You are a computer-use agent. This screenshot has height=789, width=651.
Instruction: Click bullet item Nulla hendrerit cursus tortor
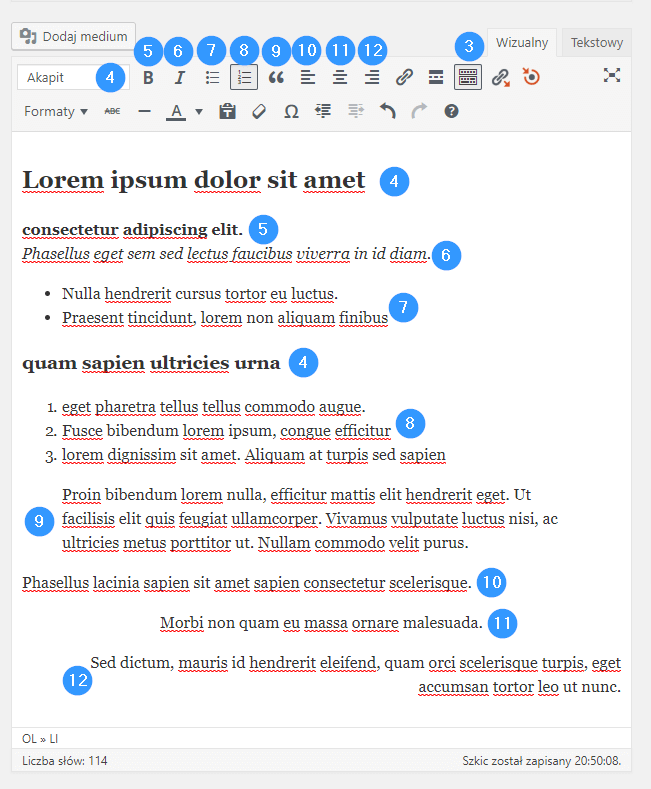pyautogui.click(x=200, y=293)
